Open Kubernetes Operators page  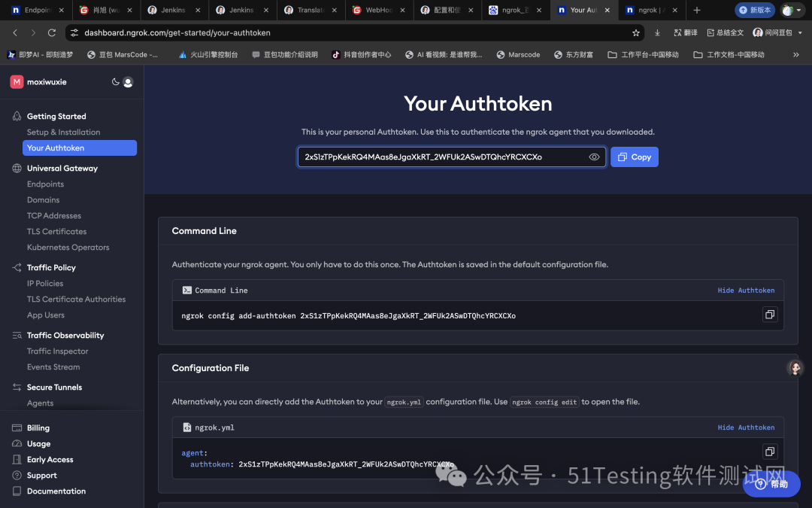pyautogui.click(x=68, y=248)
